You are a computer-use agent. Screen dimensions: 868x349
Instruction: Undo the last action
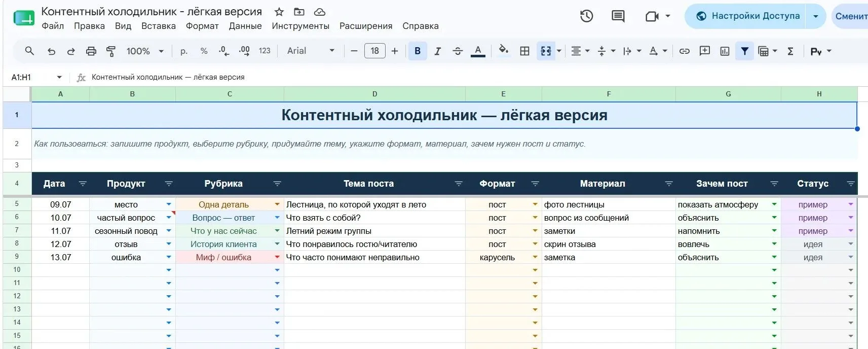coord(51,51)
